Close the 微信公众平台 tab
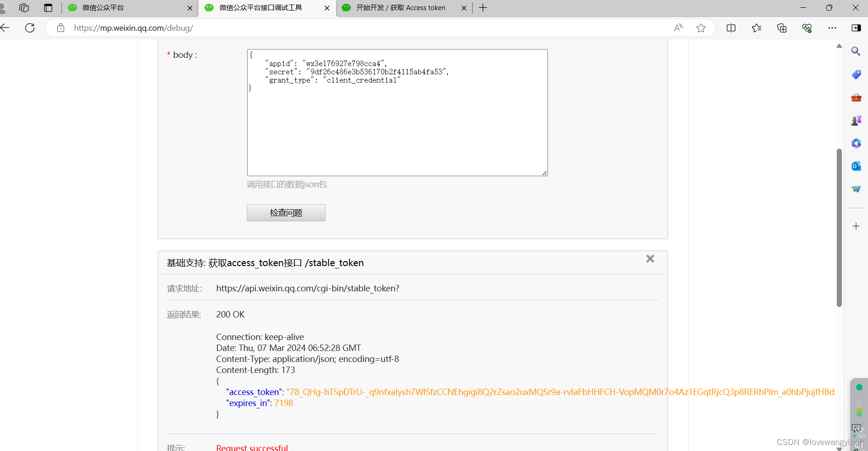 190,8
